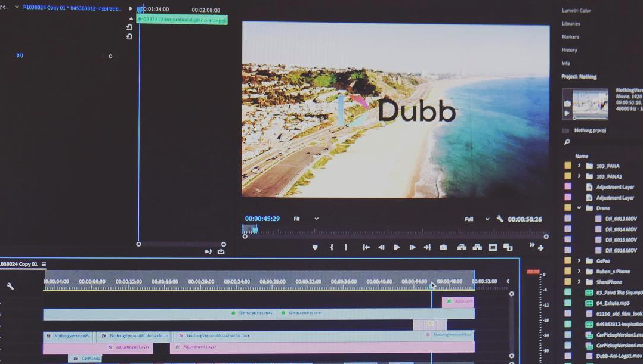This screenshot has height=364, width=643.
Task: Click the play-audio icon below effect controls
Action: (x=208, y=251)
